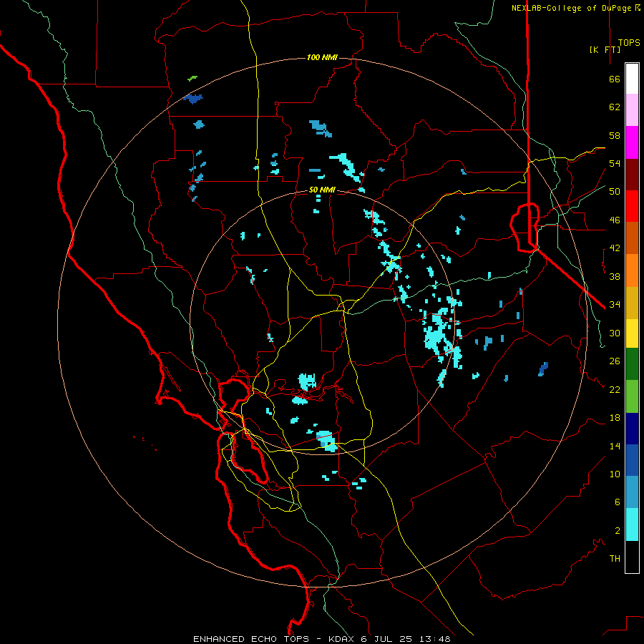This screenshot has height=644, width=644.
Task: Click the 38 legend value
Action: 615,276
